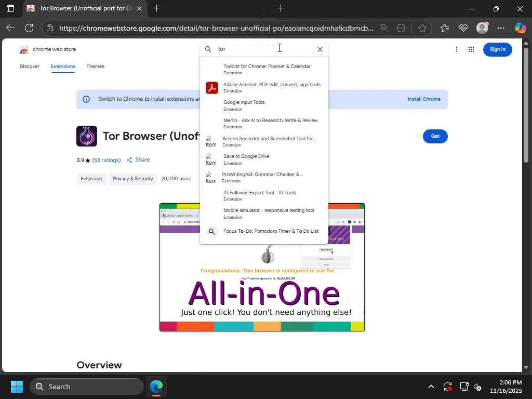This screenshot has height=399, width=532.
Task: Open Edge Settings and more menu
Action: [x=501, y=28]
